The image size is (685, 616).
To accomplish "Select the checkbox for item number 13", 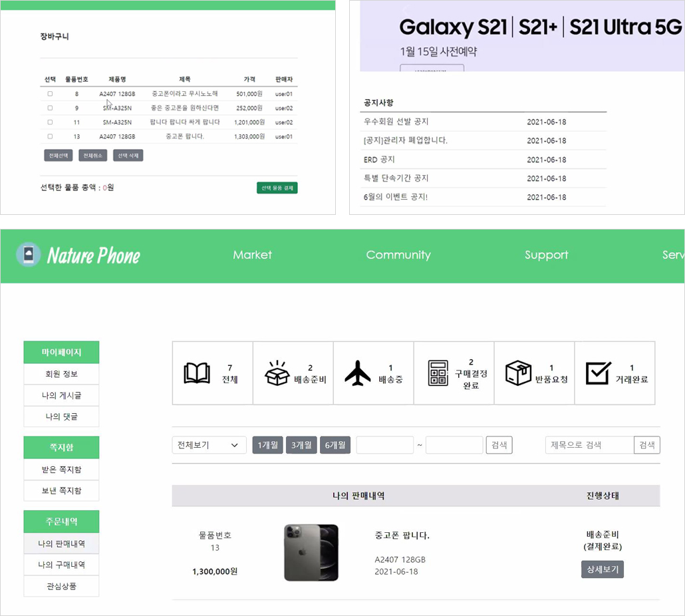I will pos(50,136).
